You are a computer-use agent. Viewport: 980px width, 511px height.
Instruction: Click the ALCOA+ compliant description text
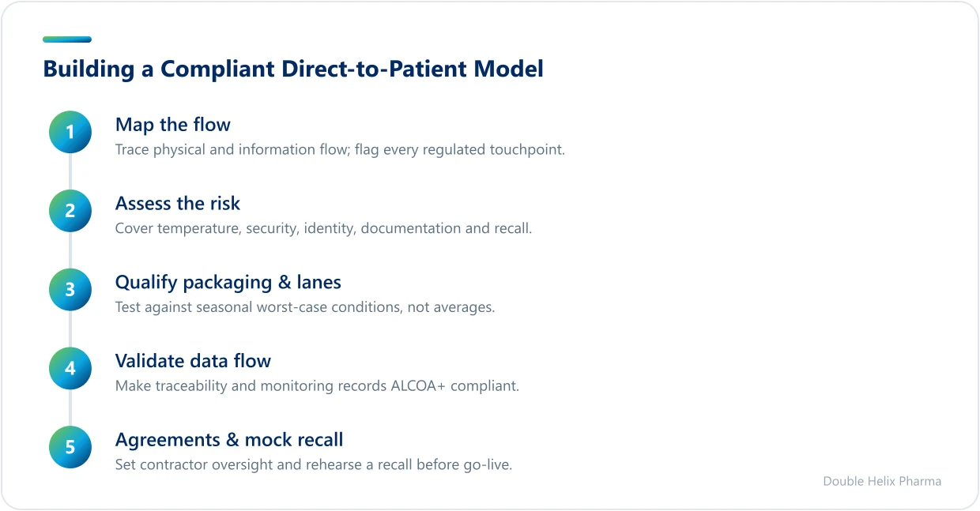[x=317, y=386]
